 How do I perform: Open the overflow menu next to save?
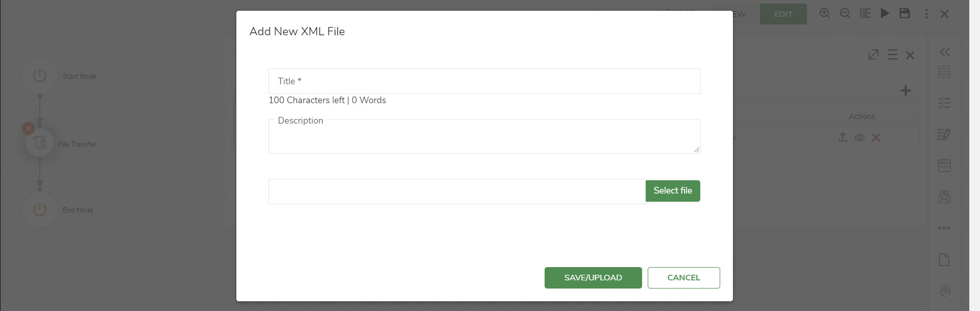coord(927,14)
